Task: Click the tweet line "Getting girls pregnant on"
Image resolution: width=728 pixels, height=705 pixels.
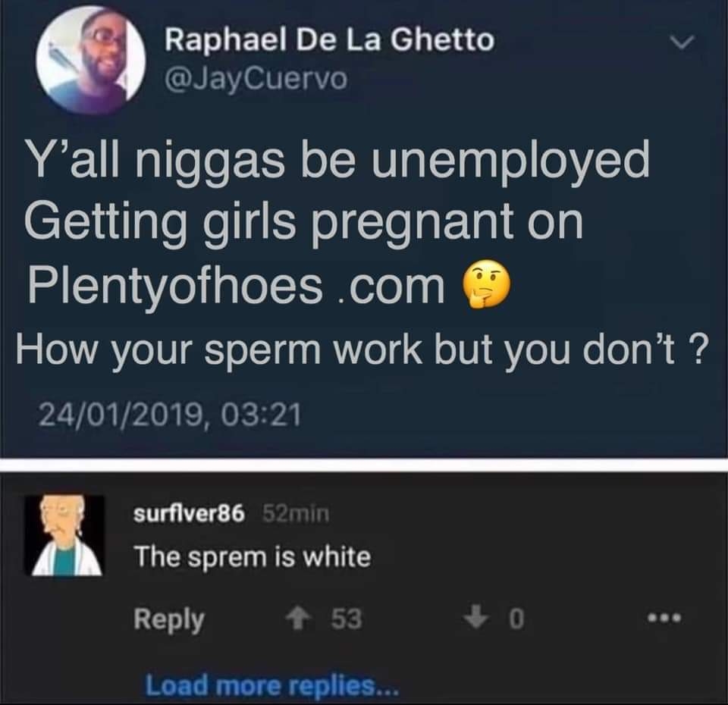Action: 303,223
